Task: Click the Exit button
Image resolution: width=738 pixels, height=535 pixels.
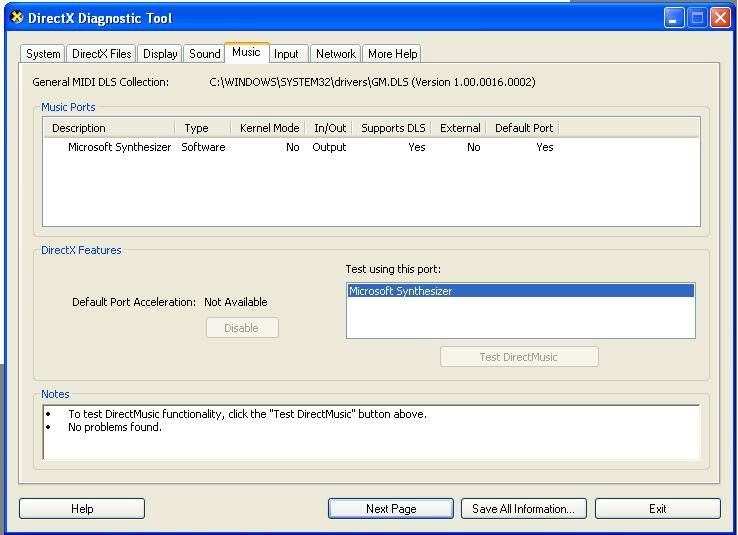Action: coord(658,509)
